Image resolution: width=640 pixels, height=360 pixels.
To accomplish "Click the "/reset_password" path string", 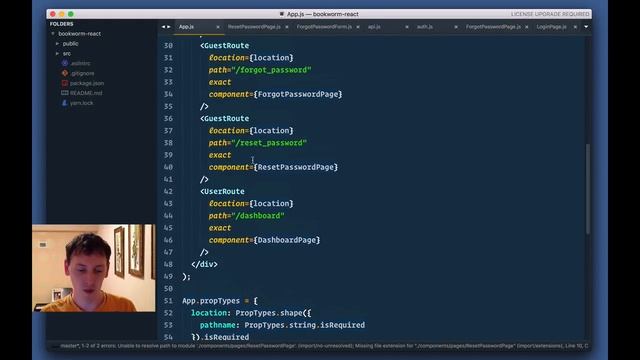I will pyautogui.click(x=269, y=143).
